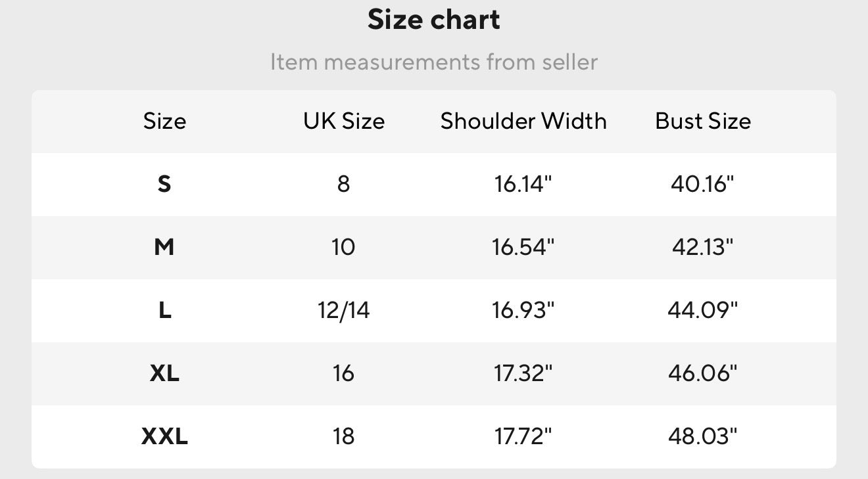This screenshot has height=479, width=868.
Task: Click bust size 40.16" value
Action: tap(703, 184)
